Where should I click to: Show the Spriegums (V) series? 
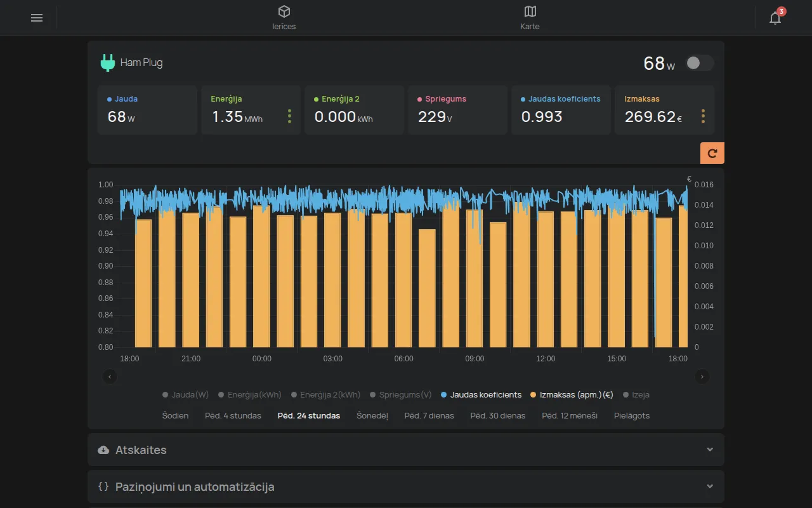point(401,395)
